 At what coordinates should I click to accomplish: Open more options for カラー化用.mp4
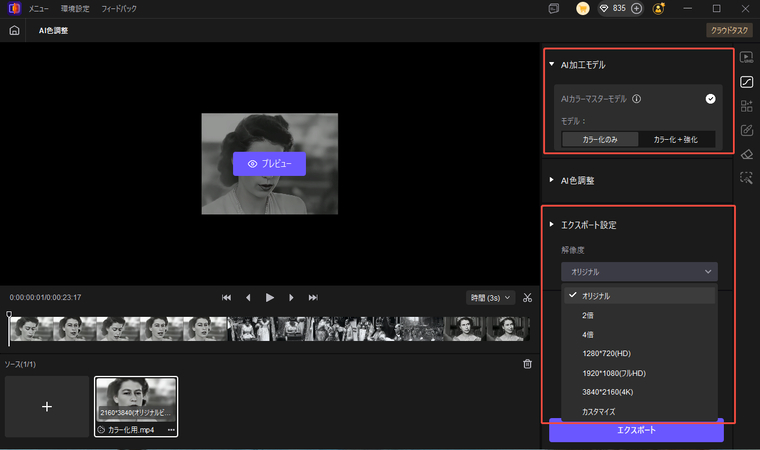click(171, 430)
